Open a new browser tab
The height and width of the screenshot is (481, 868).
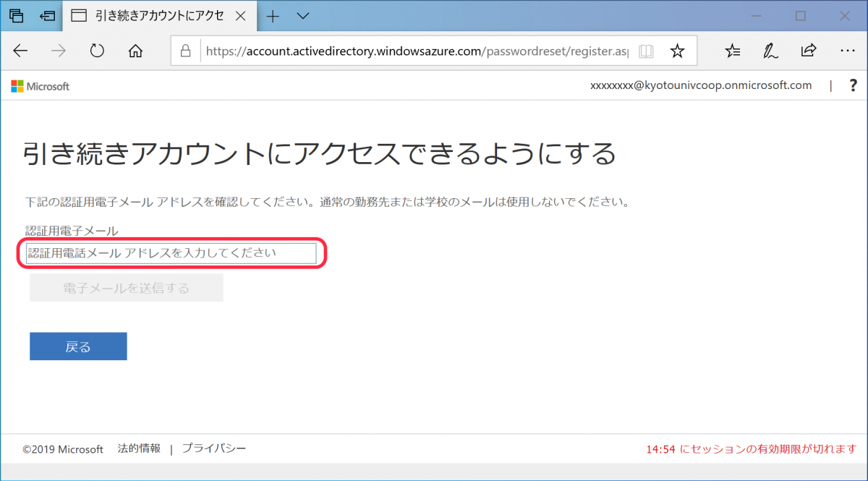click(272, 15)
